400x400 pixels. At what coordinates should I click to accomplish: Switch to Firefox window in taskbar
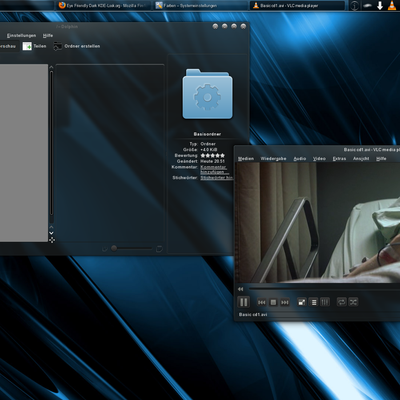pyautogui.click(x=102, y=5)
